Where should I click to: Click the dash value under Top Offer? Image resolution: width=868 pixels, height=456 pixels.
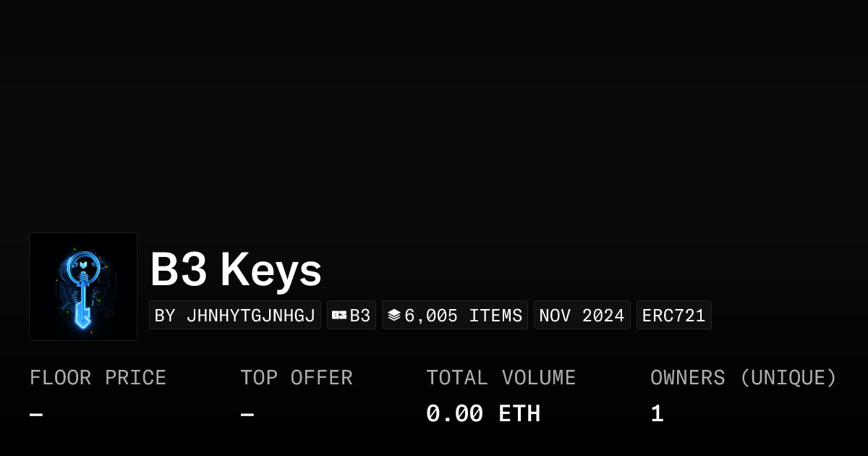coord(247,415)
